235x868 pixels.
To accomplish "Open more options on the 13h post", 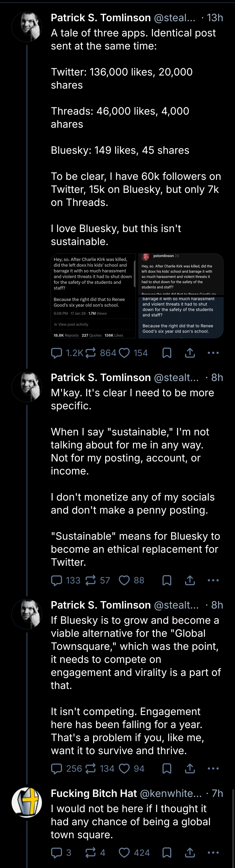I will [213, 353].
